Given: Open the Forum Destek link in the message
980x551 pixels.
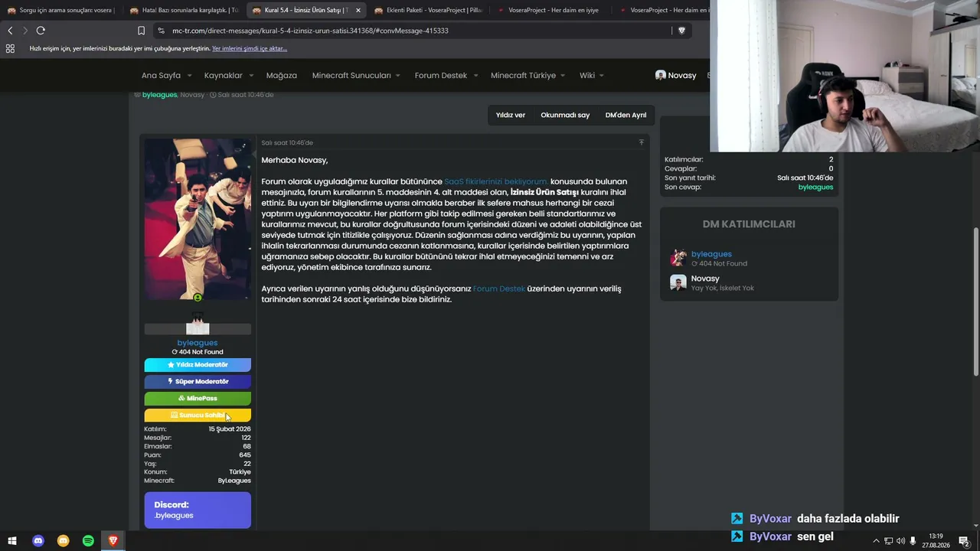Looking at the screenshot, I should 499,289.
